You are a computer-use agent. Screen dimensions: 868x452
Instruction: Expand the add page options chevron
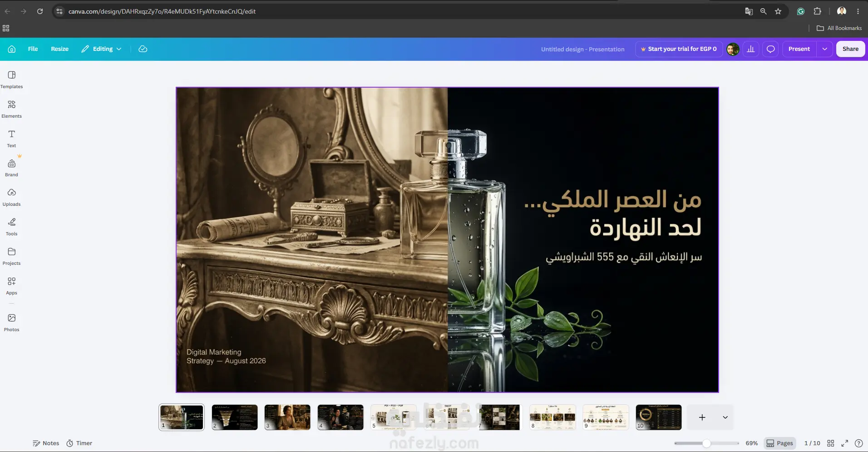pos(725,417)
